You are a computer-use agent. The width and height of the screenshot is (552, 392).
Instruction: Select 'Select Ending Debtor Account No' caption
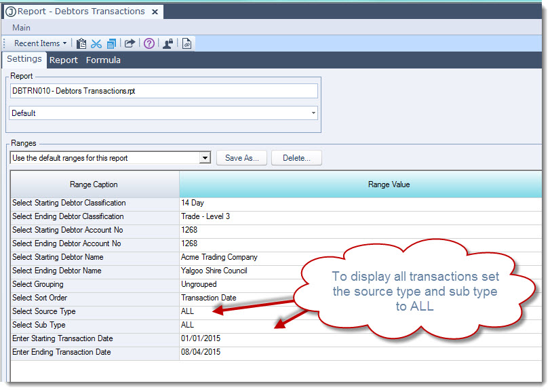coord(95,243)
